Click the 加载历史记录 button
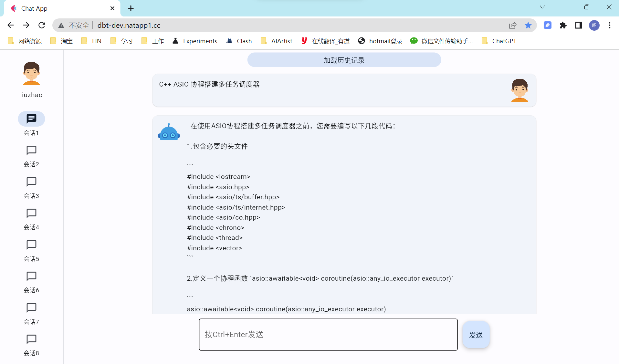 344,60
